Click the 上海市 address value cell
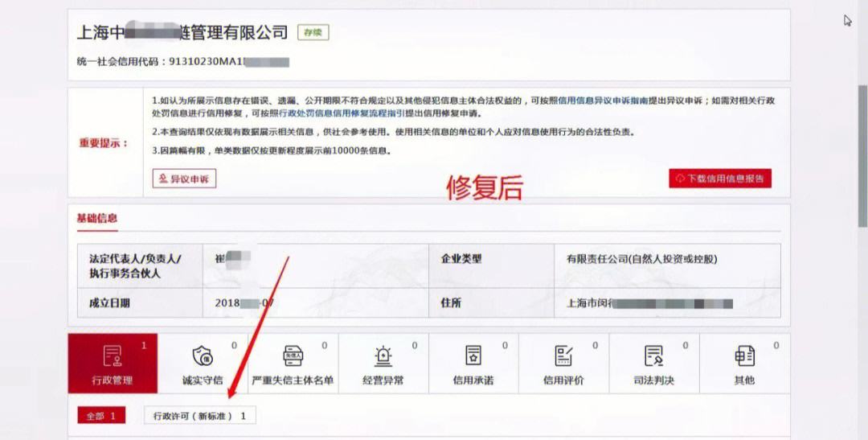This screenshot has width=868, height=440. click(667, 302)
